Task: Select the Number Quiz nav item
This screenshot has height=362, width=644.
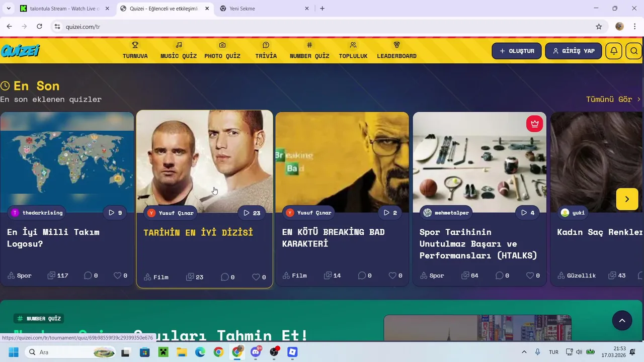Action: pyautogui.click(x=309, y=51)
